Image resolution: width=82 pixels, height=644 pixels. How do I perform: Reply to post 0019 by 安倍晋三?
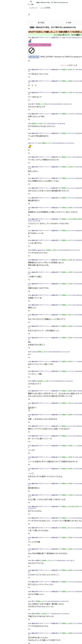[29, 256]
